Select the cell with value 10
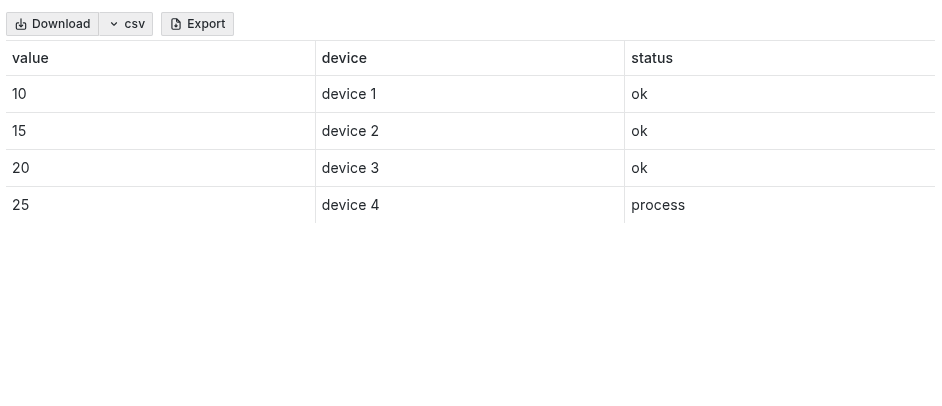Image resolution: width=942 pixels, height=406 pixels. point(20,94)
